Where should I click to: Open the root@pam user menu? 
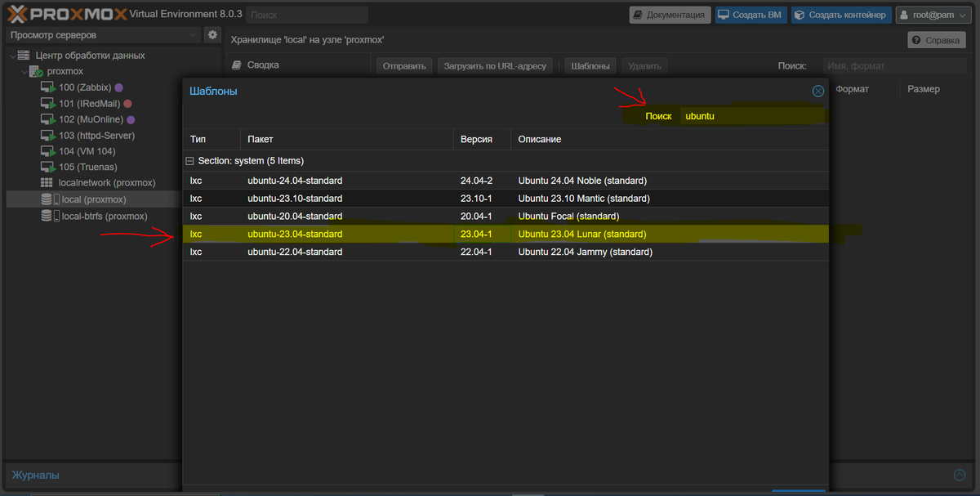coord(935,15)
